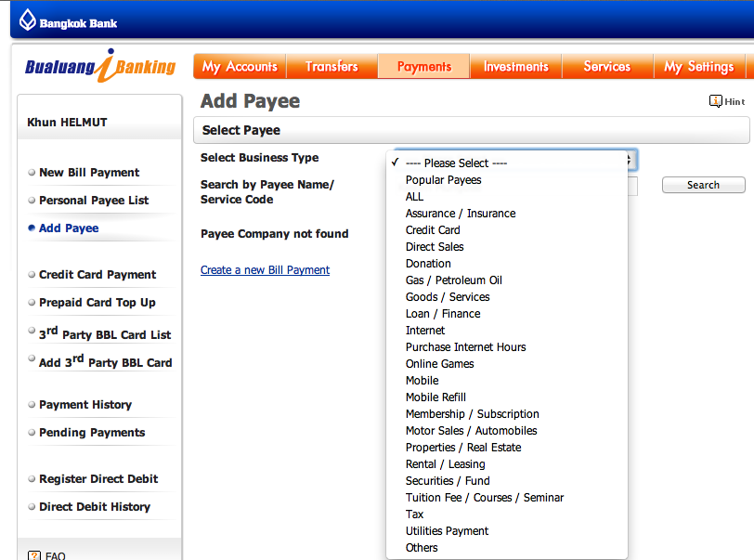Image resolution: width=754 pixels, height=560 pixels.
Task: Click the Search button
Action: [x=704, y=185]
